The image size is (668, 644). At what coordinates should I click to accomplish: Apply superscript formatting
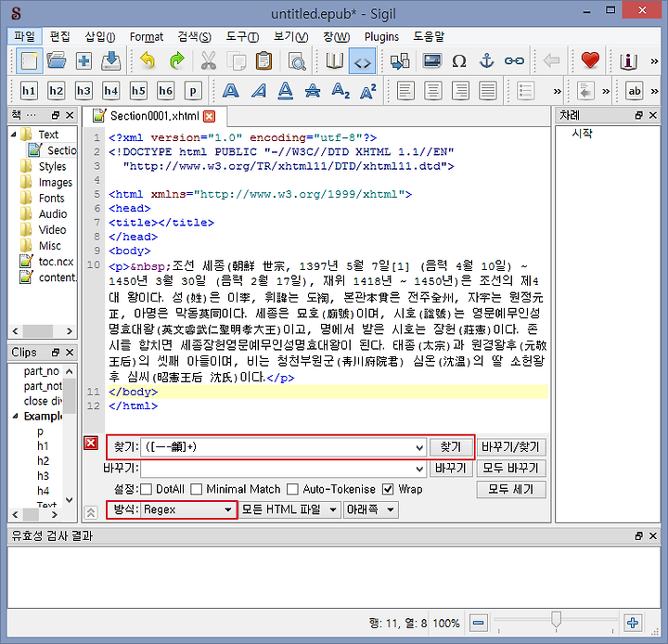click(367, 91)
